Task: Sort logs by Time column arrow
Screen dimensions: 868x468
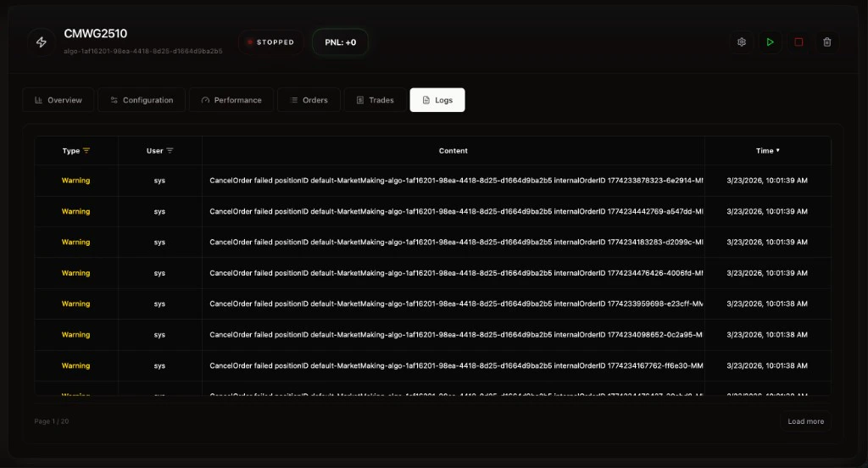Action: pyautogui.click(x=778, y=150)
